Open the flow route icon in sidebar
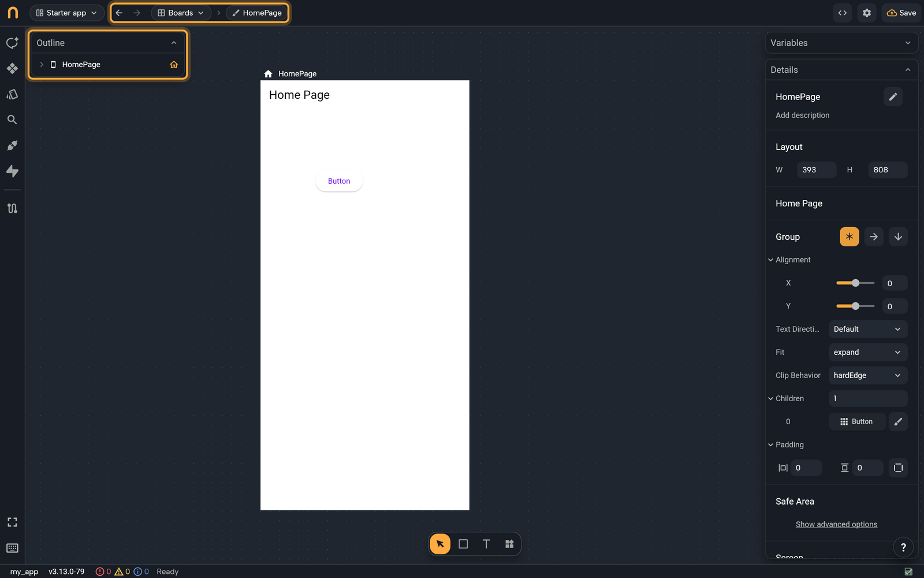Screen dimensions: 924x578 pos(12,209)
